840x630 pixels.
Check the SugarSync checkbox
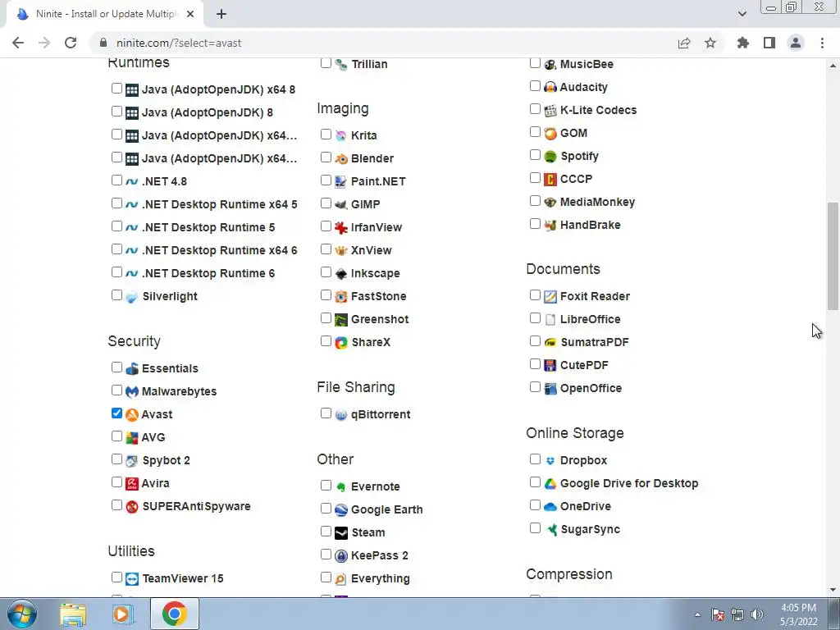535,528
